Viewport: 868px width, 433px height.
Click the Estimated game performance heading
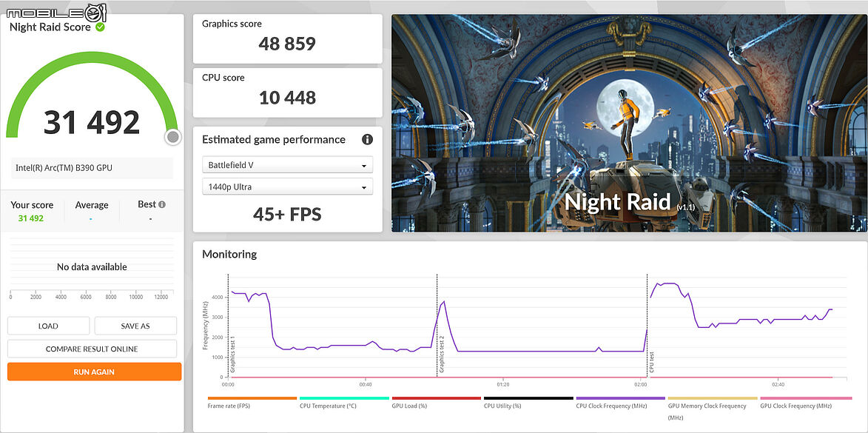click(x=274, y=140)
